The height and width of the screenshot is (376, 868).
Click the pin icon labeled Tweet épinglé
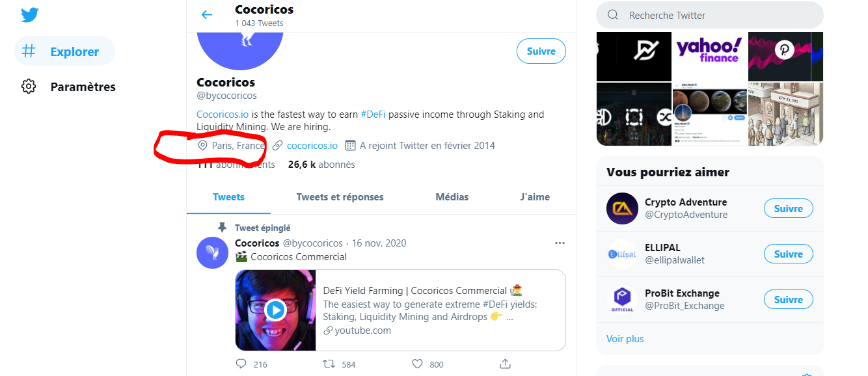point(222,227)
